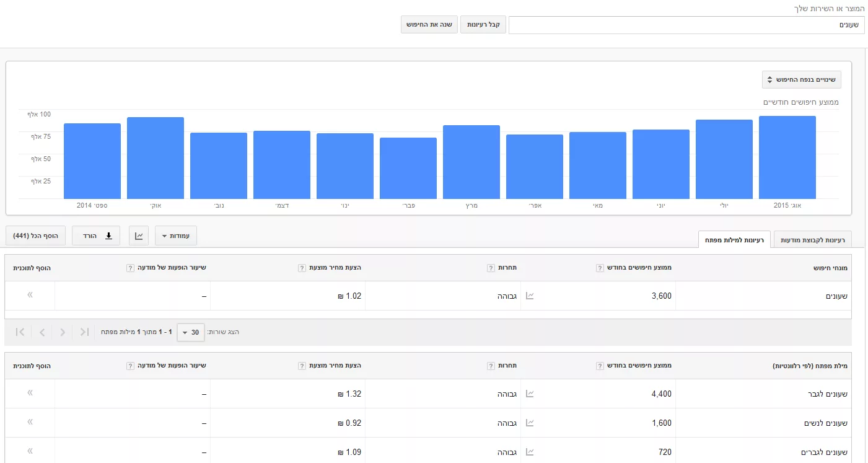This screenshot has width=868, height=463.
Task: Click the הוסף לתוכנית header in search terms table
Action: pyautogui.click(x=32, y=268)
